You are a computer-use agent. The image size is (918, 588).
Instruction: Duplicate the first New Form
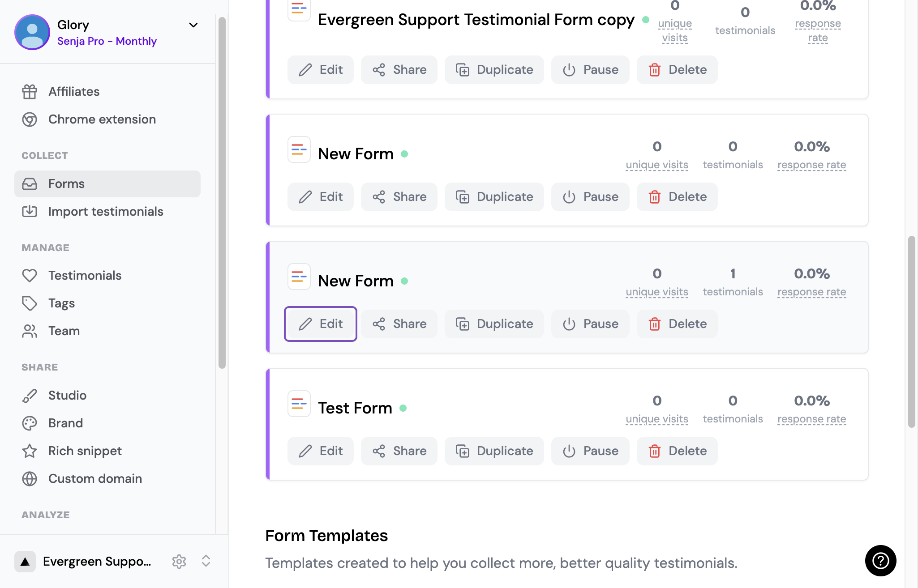[494, 197]
